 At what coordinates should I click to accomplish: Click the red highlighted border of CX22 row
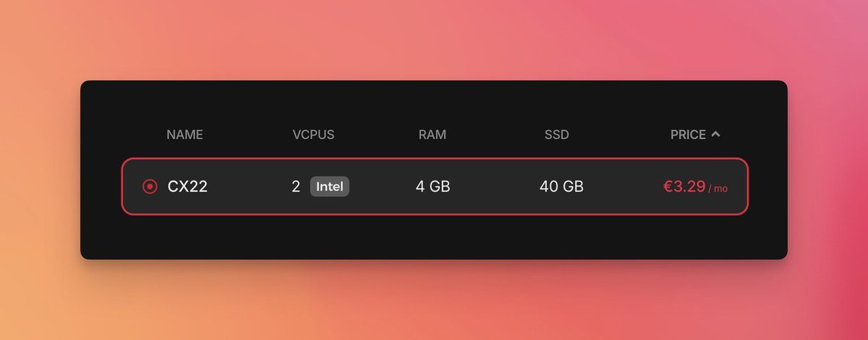[x=435, y=158]
